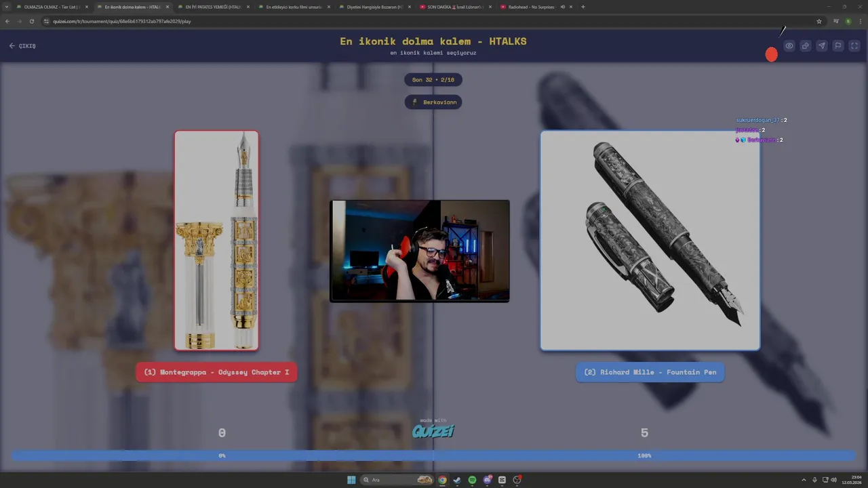The image size is (868, 488).
Task: Open Chrome from the taskbar
Action: [x=442, y=480]
